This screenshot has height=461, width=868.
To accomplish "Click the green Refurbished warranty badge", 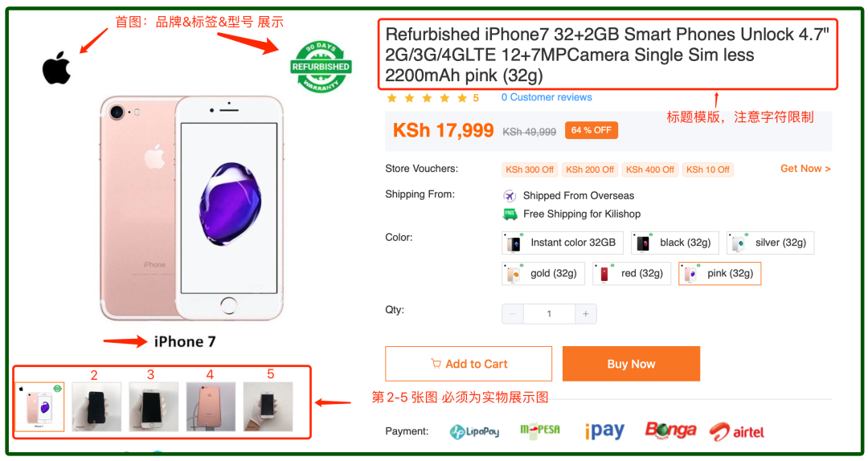I will (x=321, y=67).
